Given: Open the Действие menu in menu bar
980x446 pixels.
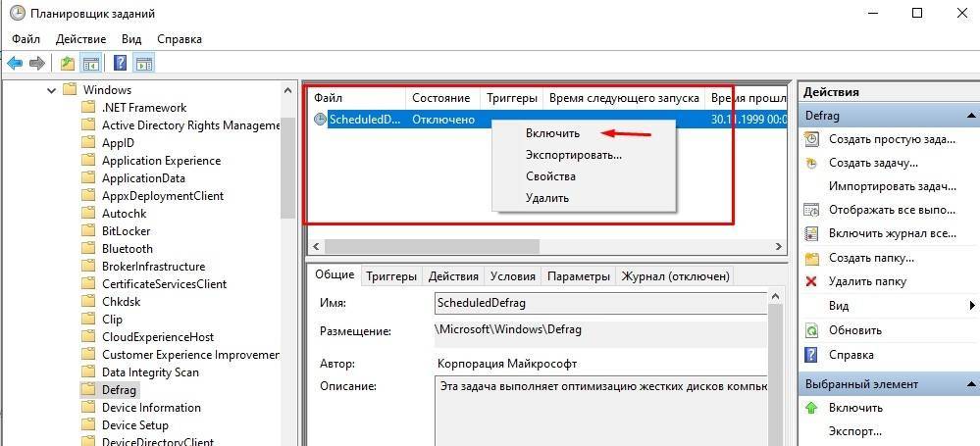Looking at the screenshot, I should [80, 39].
